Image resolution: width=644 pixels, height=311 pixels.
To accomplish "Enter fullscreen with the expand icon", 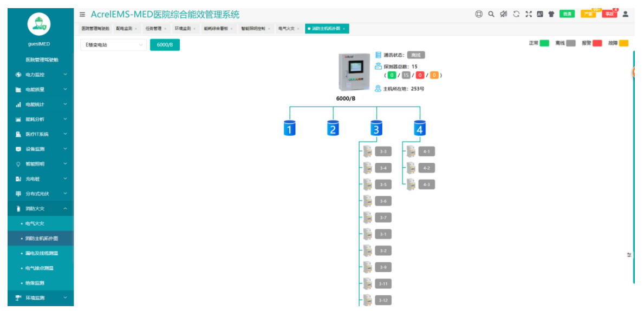I will point(529,14).
